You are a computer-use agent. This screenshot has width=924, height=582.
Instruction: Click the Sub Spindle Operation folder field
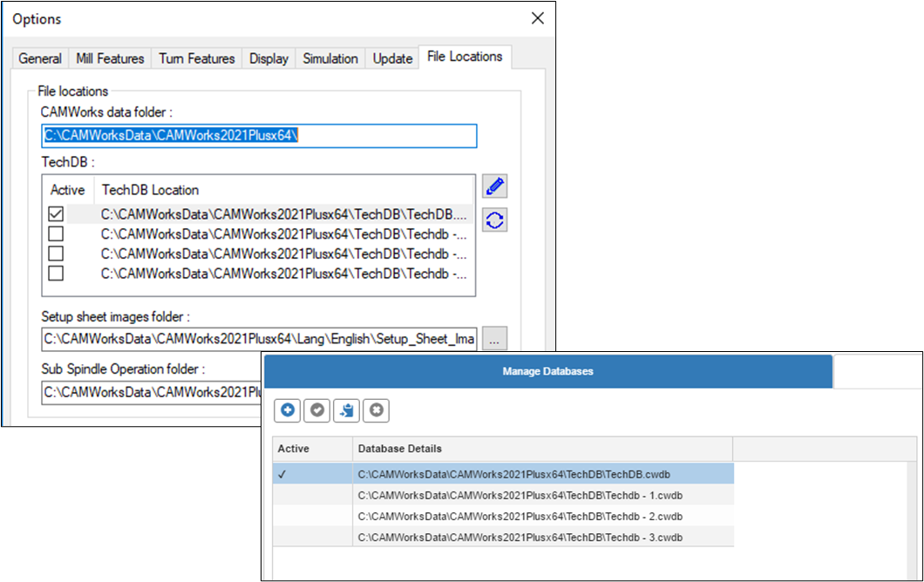[152, 392]
